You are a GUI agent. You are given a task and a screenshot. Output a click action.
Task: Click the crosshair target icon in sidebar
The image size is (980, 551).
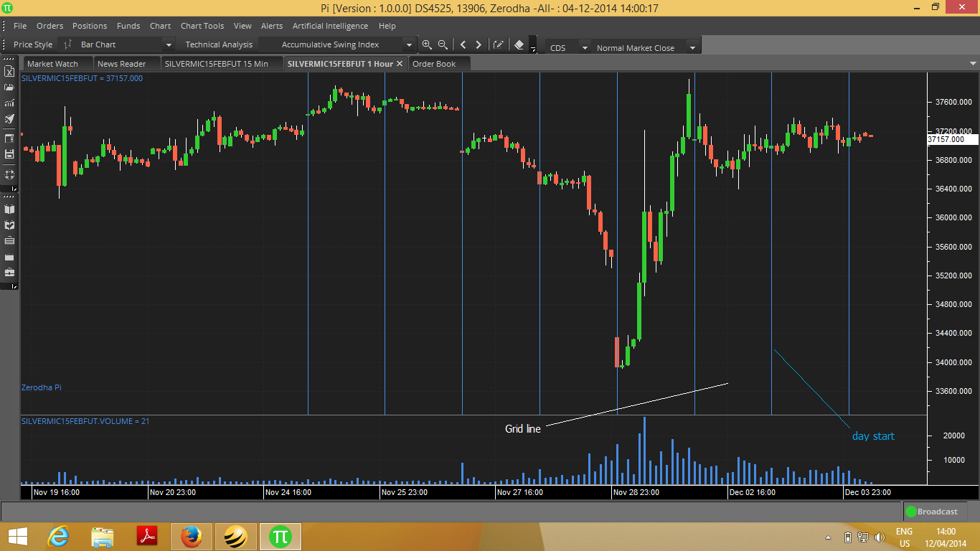(9, 174)
